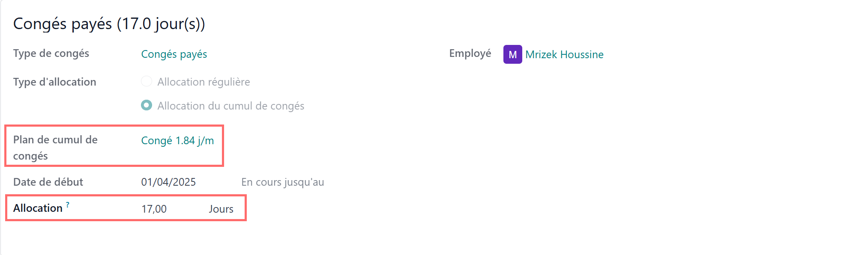The height and width of the screenshot is (255, 868).
Task: Edit the 17,00 allocation amount field
Action: [x=155, y=208]
